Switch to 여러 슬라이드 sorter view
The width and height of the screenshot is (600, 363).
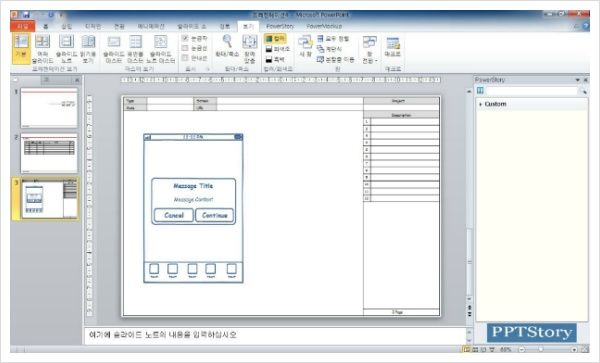coord(42,48)
